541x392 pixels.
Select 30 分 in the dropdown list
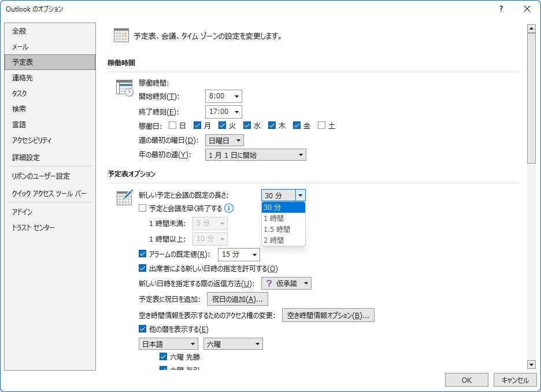283,208
